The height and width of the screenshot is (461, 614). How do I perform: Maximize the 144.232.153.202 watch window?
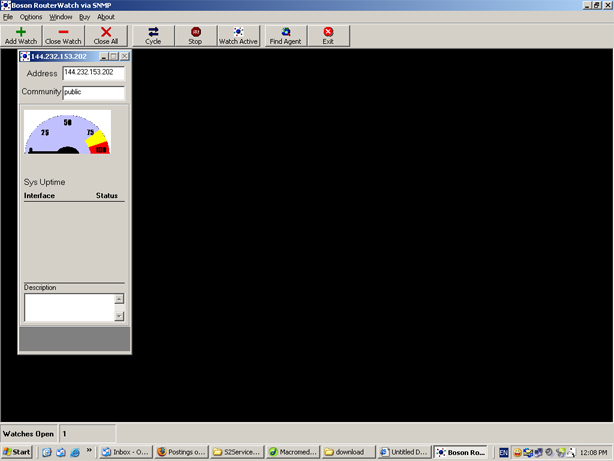click(114, 56)
